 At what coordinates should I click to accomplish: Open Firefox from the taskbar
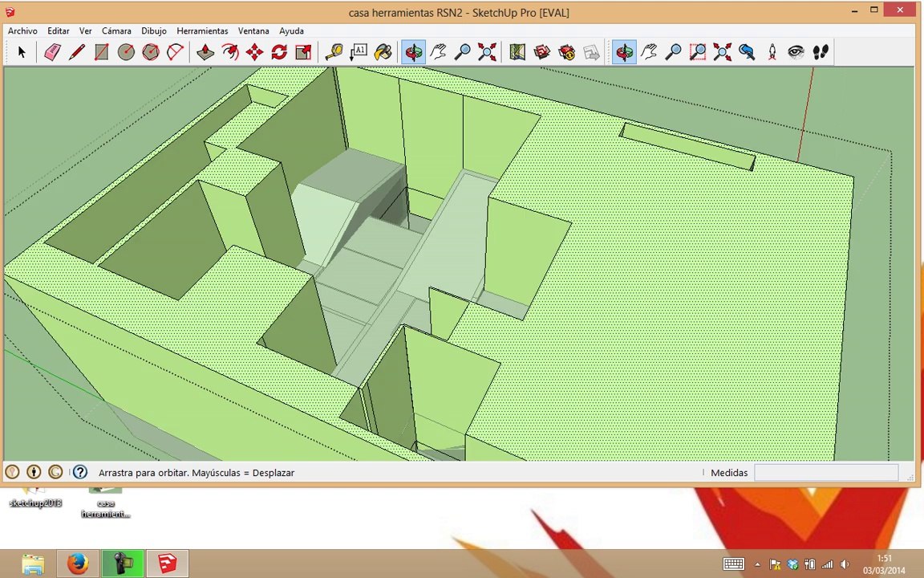pyautogui.click(x=78, y=564)
